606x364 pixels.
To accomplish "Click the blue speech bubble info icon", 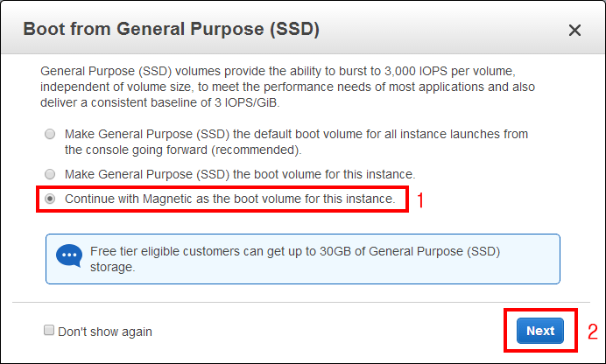I will 68,255.
